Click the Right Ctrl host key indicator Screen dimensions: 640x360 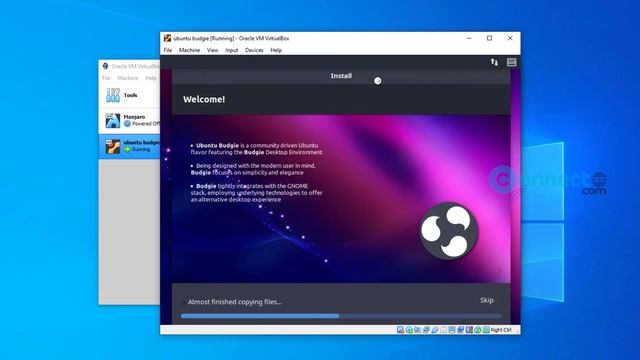click(x=501, y=330)
